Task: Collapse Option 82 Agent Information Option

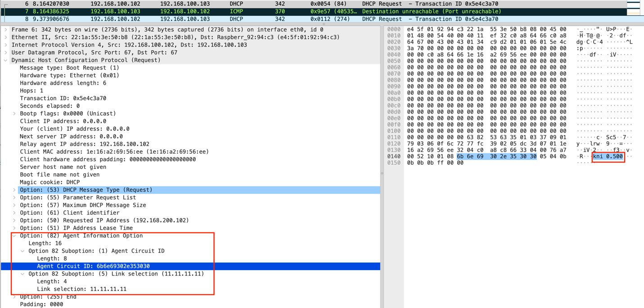Action: click(14, 236)
